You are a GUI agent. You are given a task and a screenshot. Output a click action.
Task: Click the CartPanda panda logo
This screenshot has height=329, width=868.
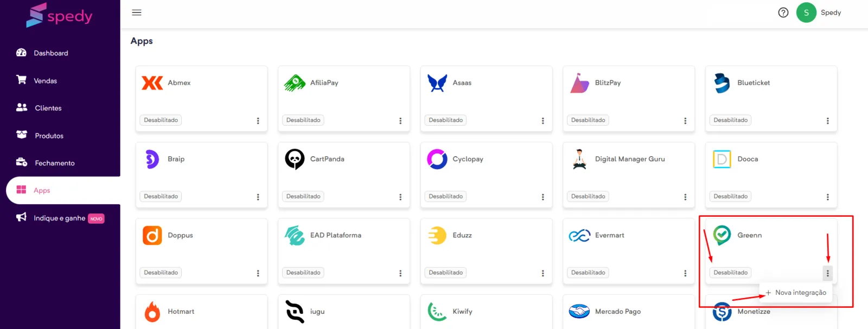[x=295, y=159]
